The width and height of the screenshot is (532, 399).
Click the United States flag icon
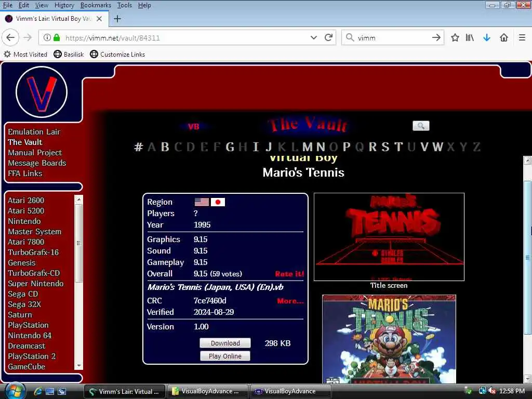click(202, 202)
